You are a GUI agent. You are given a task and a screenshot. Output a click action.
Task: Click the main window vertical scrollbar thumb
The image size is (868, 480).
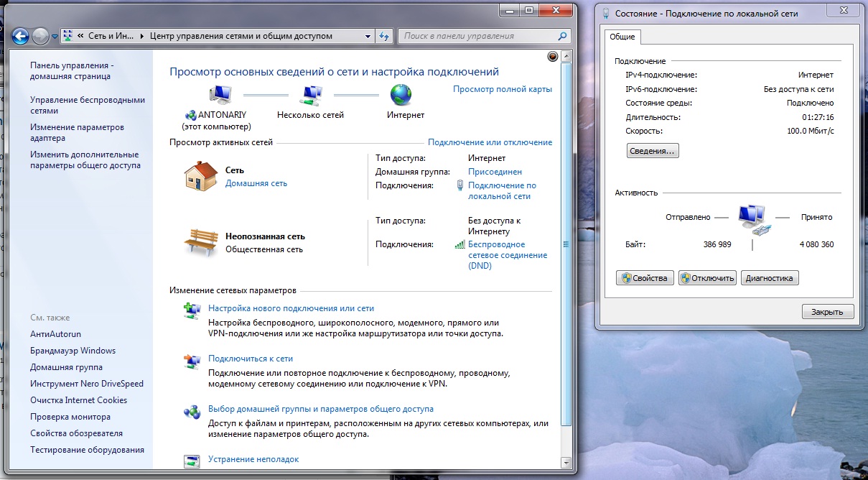point(565,244)
